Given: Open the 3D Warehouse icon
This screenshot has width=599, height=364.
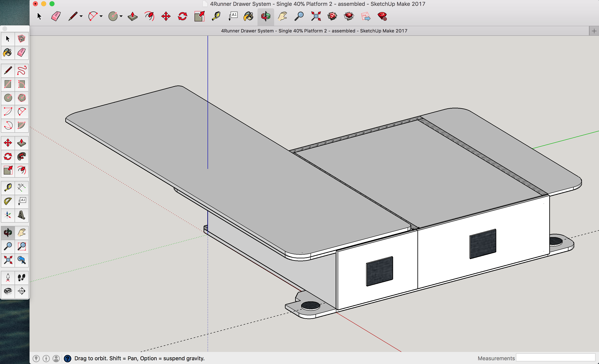Looking at the screenshot, I should [332, 16].
